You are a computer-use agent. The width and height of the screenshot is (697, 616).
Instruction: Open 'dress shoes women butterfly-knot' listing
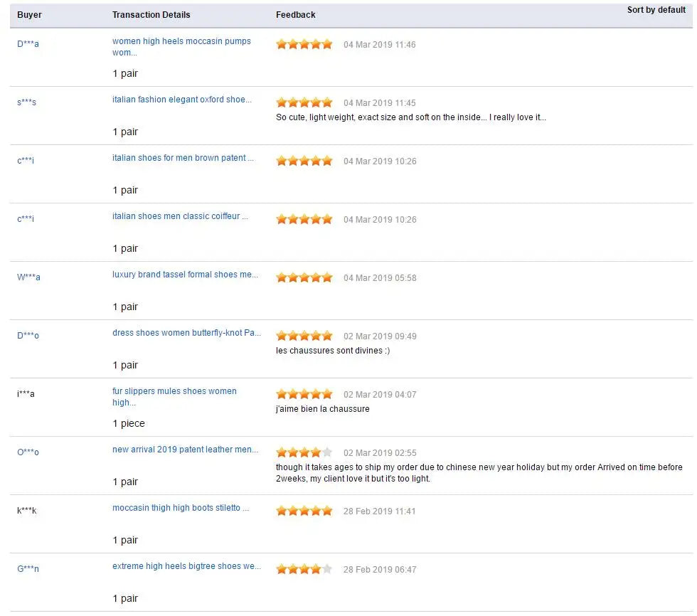(186, 333)
